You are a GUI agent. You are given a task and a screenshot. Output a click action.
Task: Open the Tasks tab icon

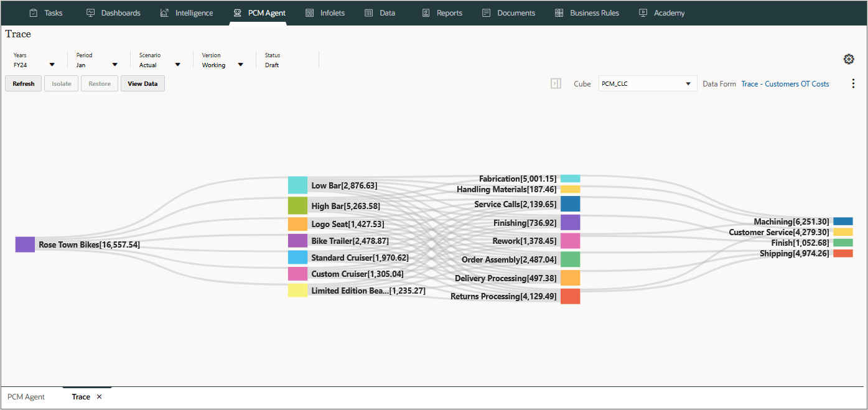click(x=34, y=12)
